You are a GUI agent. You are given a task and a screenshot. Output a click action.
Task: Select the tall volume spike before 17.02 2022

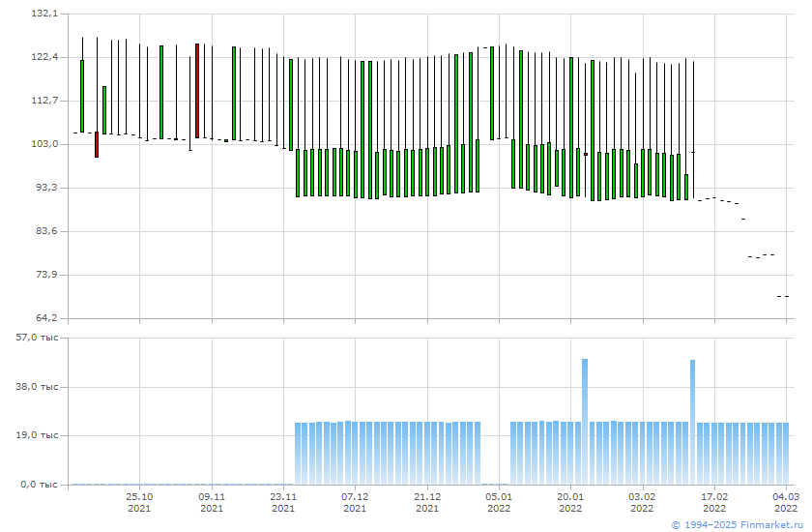coord(692,422)
